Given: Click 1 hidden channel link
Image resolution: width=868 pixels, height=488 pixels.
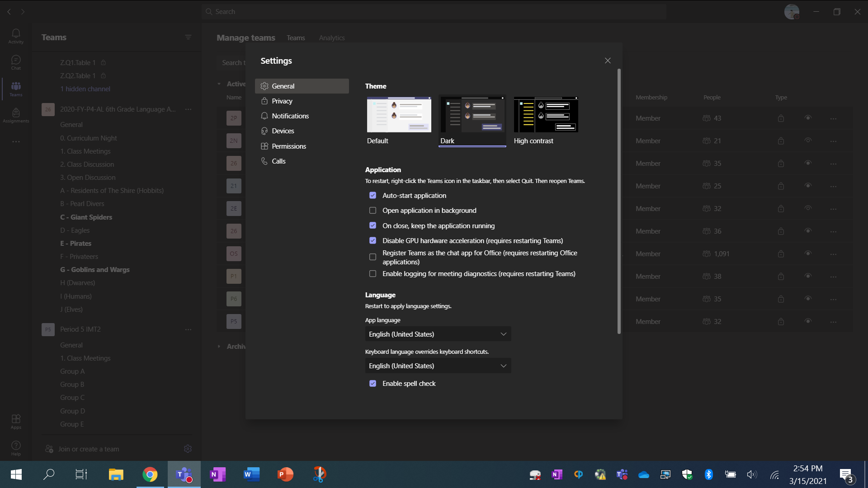Looking at the screenshot, I should pos(85,89).
